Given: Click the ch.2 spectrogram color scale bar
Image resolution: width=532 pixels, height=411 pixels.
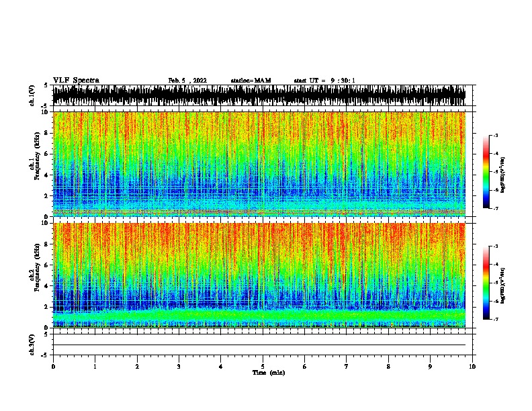Looking at the screenshot, I should point(486,283).
